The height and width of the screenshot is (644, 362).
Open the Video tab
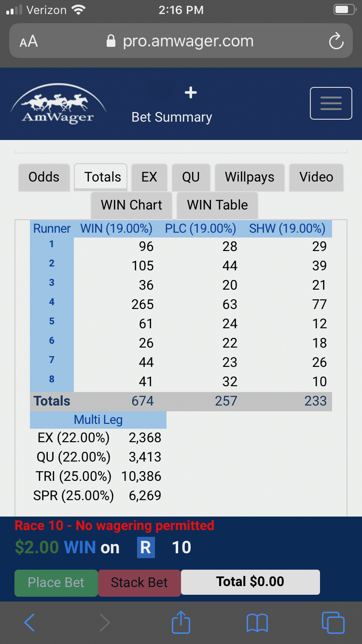click(316, 177)
